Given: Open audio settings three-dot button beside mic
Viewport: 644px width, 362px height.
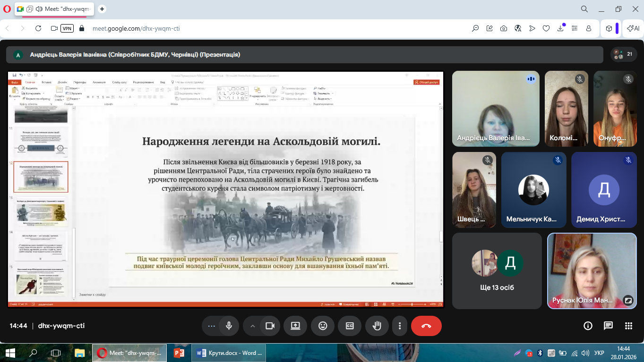Looking at the screenshot, I should pos(211,326).
